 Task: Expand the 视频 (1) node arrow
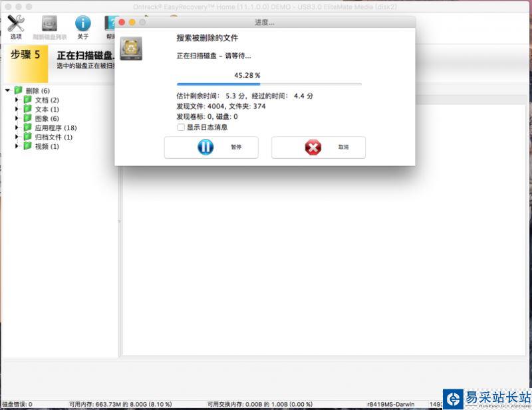[x=17, y=146]
